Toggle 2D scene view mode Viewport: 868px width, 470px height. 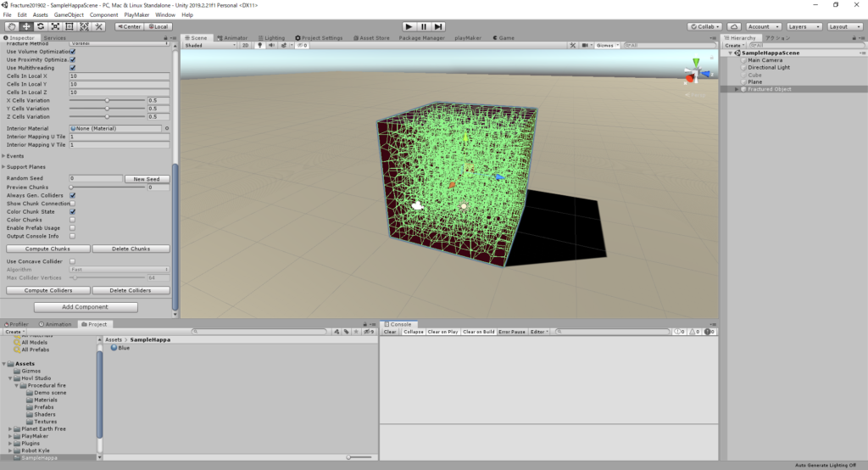(245, 46)
